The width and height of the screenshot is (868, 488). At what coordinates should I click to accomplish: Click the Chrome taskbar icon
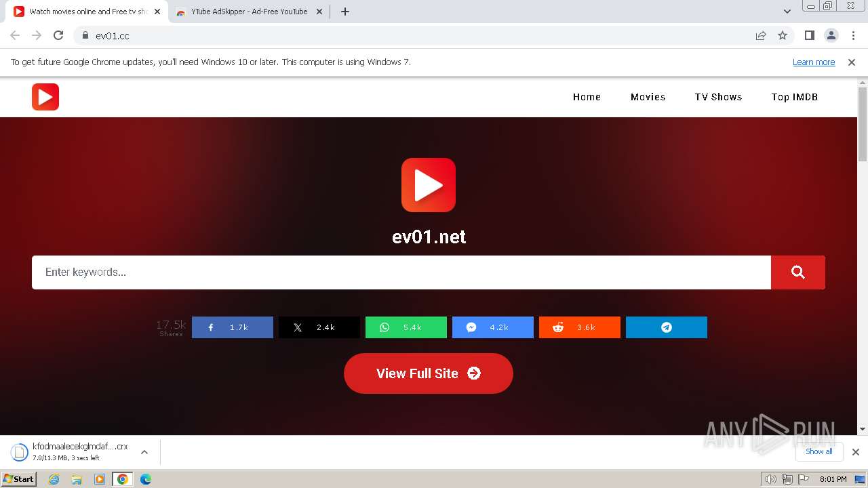pos(123,479)
